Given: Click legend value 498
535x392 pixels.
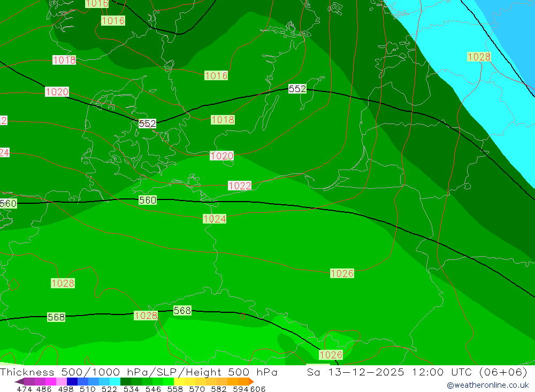Looking at the screenshot, I should tap(65, 389).
